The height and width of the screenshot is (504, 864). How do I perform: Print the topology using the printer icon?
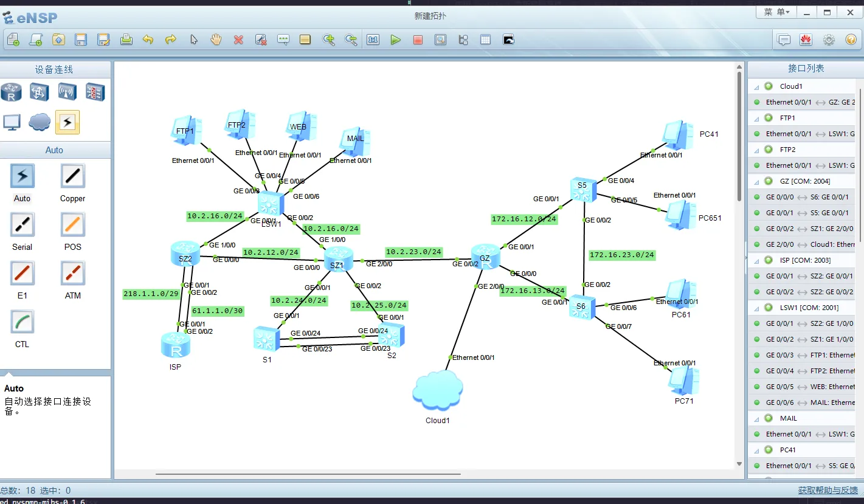tap(126, 40)
